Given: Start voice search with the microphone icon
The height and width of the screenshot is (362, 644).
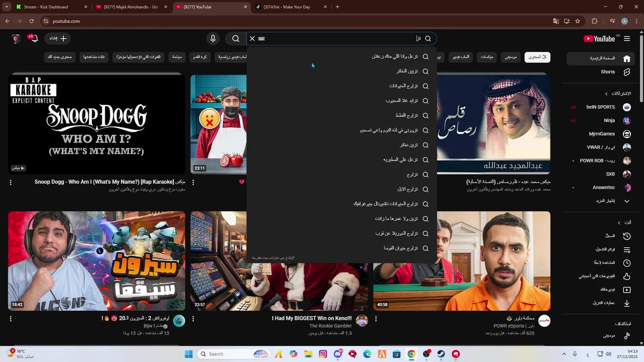Looking at the screenshot, I should coord(213,39).
